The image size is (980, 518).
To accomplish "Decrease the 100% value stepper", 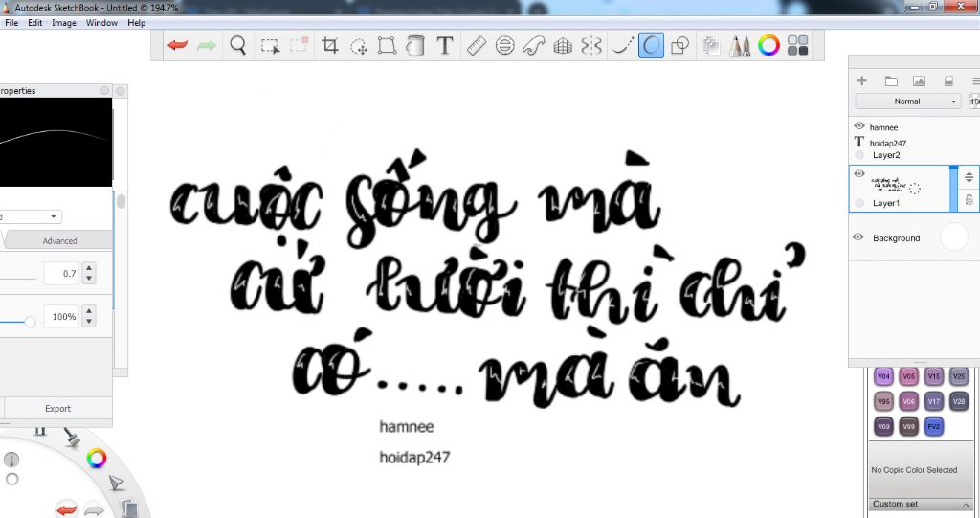I will click(89, 322).
